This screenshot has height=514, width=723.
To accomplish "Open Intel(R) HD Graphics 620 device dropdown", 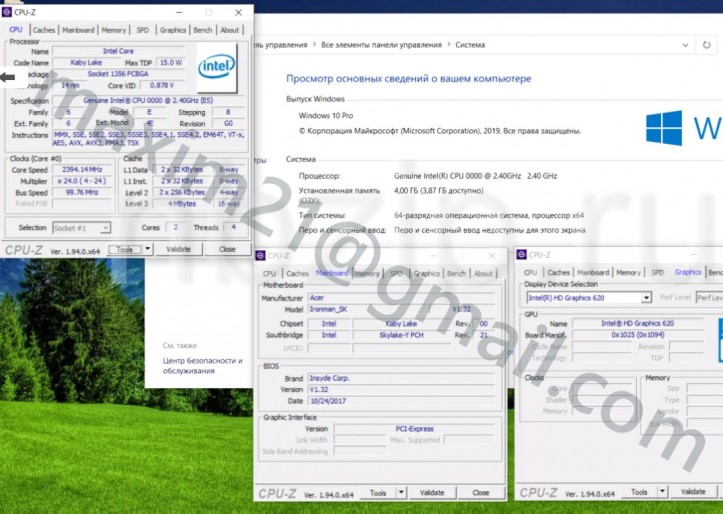I will (589, 298).
